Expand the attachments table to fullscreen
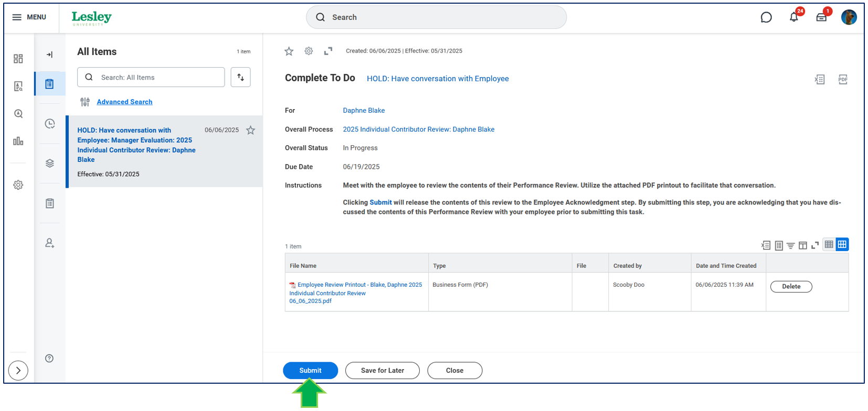The image size is (868, 411). click(815, 245)
